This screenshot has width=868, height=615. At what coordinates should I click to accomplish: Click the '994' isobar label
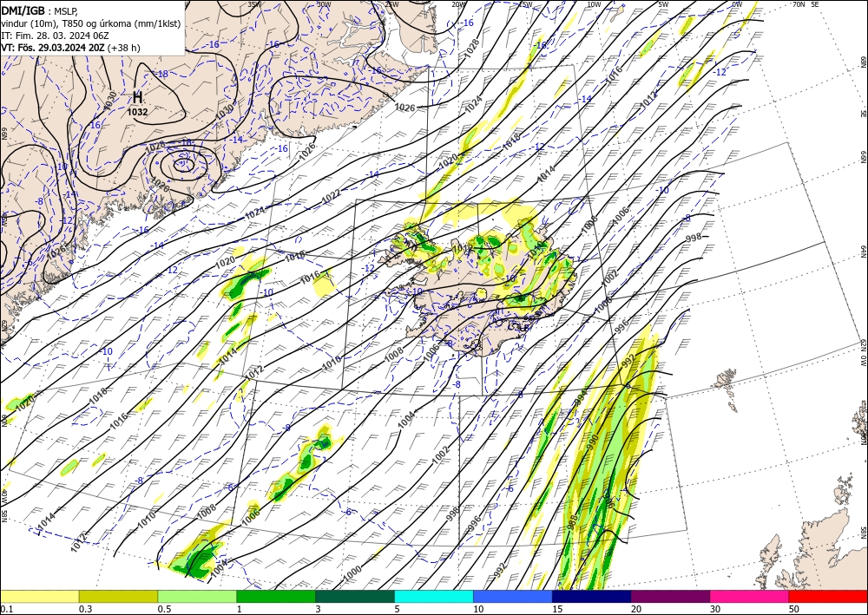(580, 398)
